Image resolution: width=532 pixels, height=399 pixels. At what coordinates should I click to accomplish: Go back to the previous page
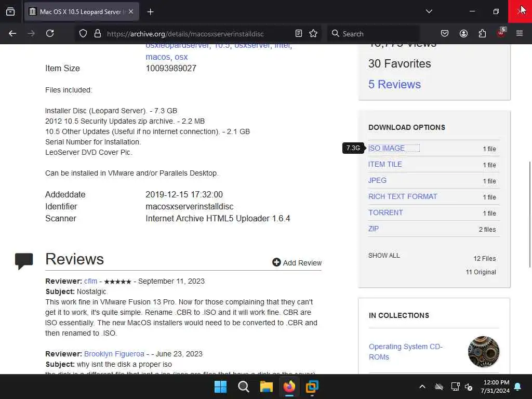12,33
